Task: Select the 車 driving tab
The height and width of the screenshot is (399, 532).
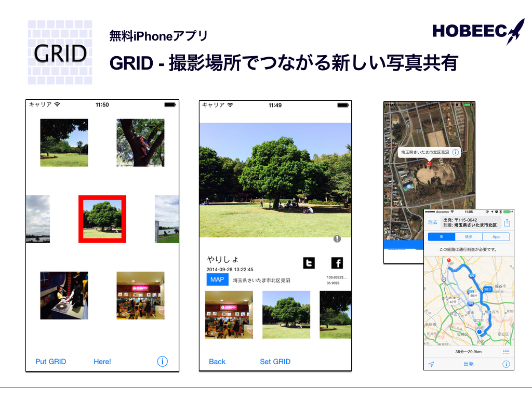Action: 442,236
